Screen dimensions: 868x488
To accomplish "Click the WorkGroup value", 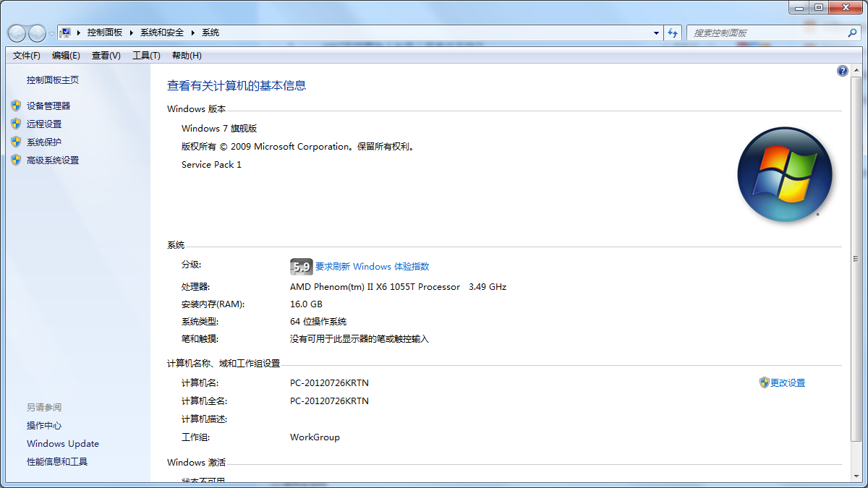I will (315, 437).
